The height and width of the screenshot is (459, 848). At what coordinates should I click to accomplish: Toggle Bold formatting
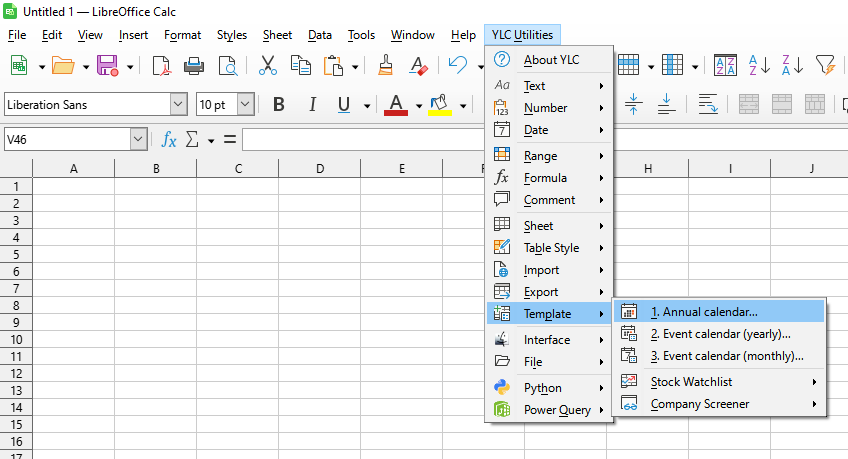pyautogui.click(x=279, y=104)
